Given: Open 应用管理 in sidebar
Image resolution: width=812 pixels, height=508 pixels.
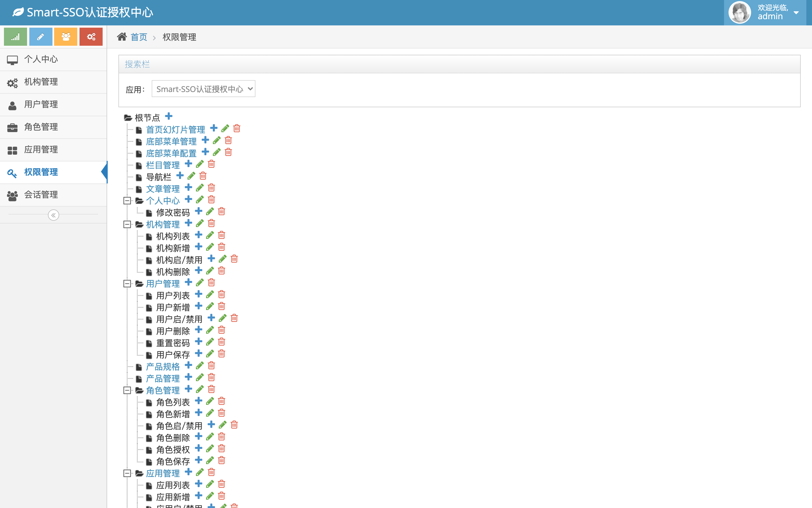Looking at the screenshot, I should (x=53, y=150).
